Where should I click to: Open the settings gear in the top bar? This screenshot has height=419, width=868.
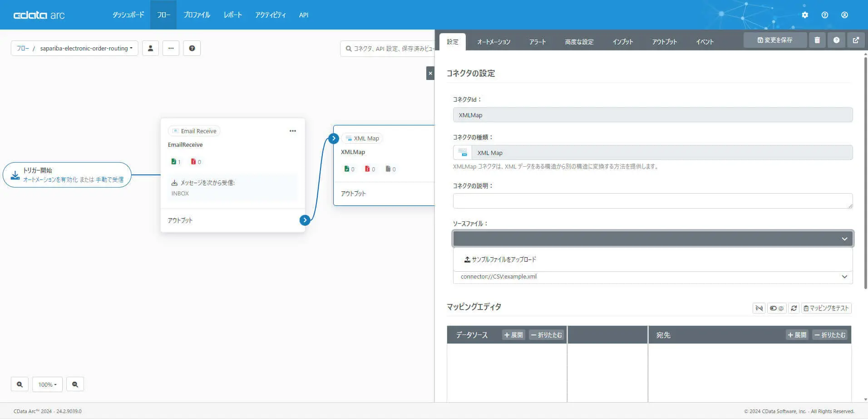(805, 15)
